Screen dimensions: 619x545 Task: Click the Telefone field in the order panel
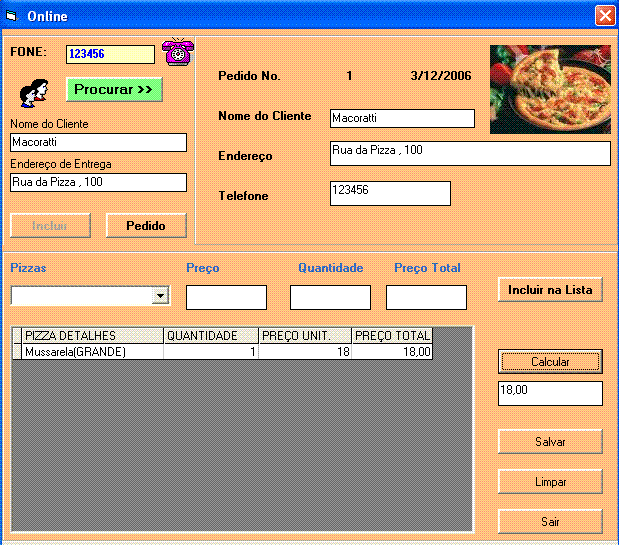pos(390,193)
